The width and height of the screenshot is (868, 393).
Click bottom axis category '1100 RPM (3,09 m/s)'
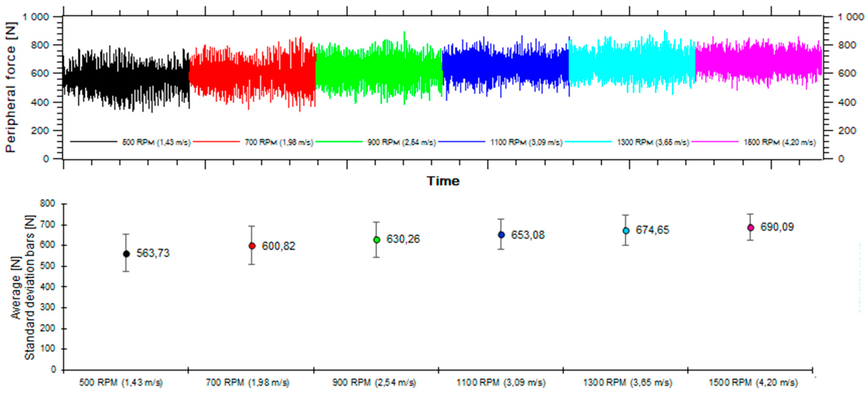pyautogui.click(x=501, y=383)
